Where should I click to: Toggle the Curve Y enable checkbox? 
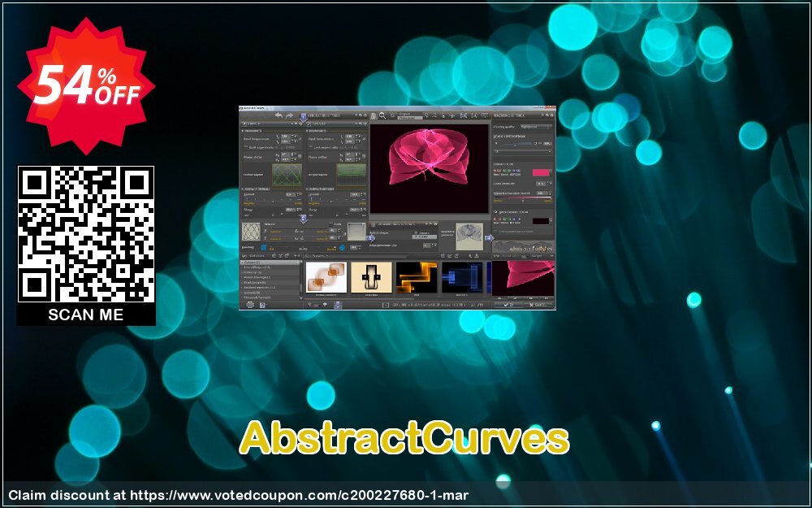309,124
